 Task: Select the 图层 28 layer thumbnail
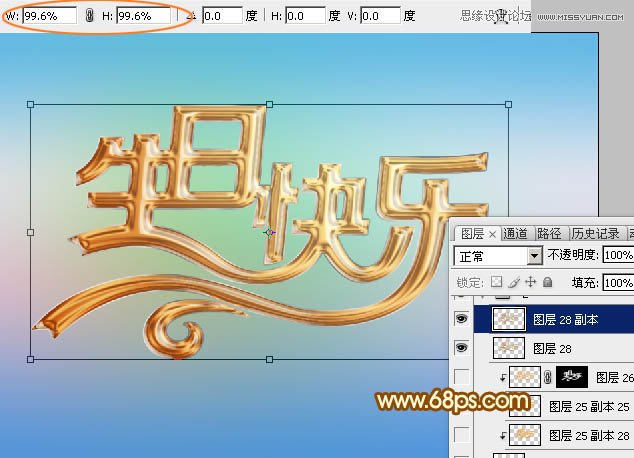point(509,348)
